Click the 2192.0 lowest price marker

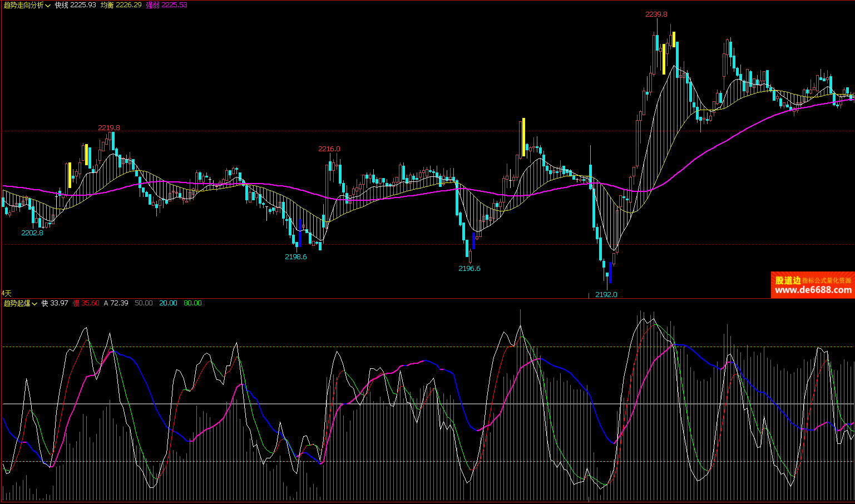click(606, 294)
